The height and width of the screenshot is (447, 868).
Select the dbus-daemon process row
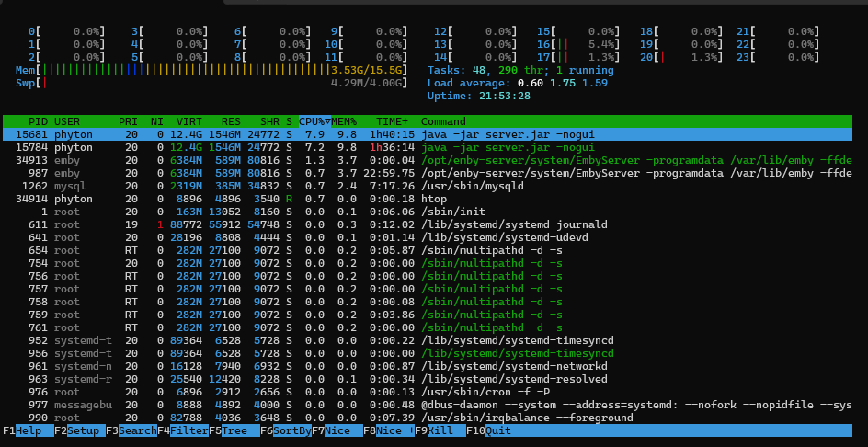coord(428,405)
